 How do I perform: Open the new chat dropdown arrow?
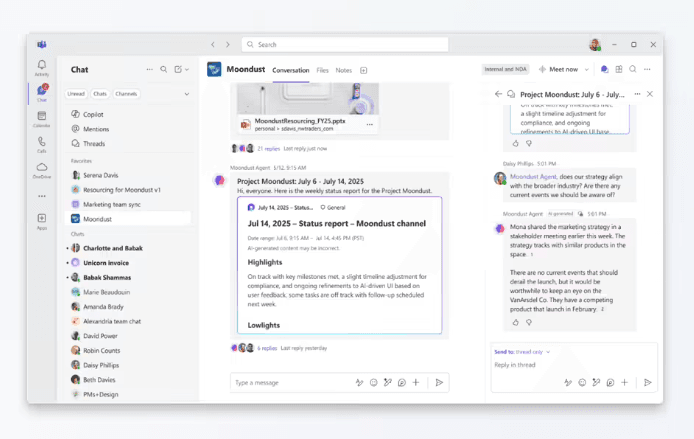tap(187, 69)
